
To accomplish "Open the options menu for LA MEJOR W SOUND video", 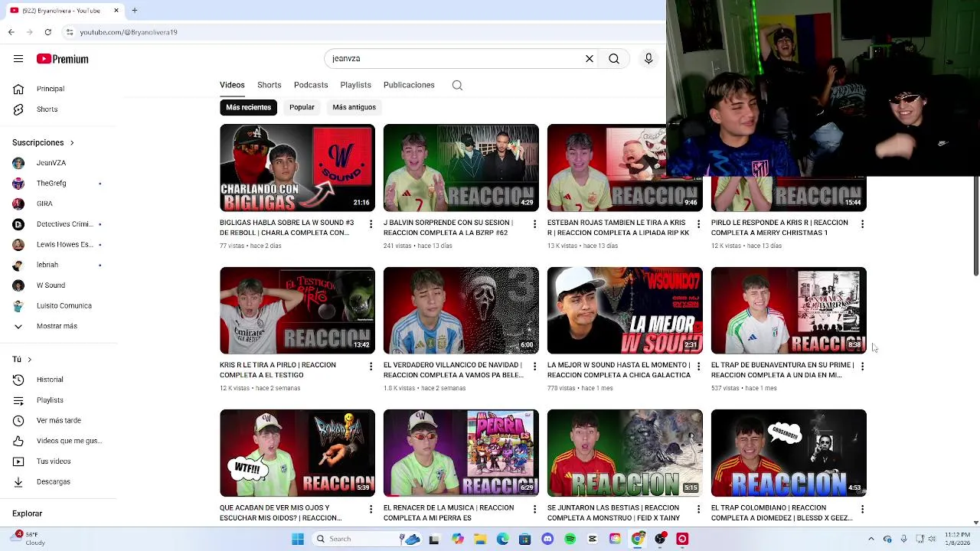I will point(699,367).
